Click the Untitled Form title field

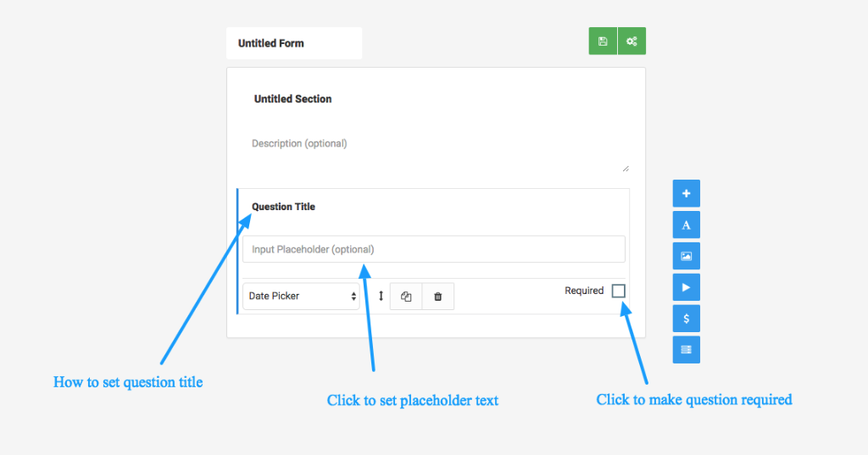(294, 43)
